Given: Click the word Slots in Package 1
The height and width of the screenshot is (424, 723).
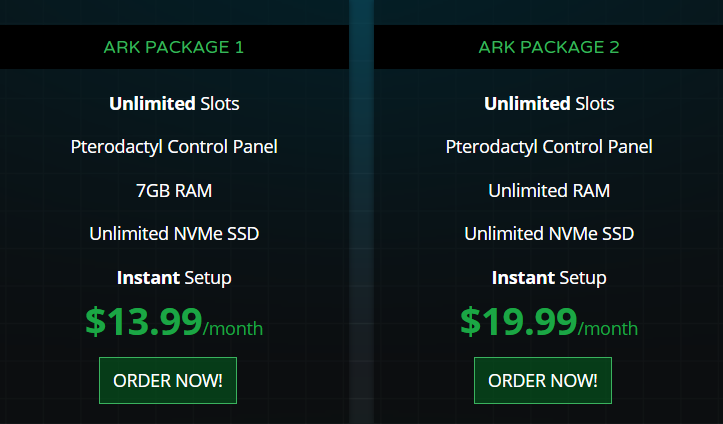Looking at the screenshot, I should 220,103.
